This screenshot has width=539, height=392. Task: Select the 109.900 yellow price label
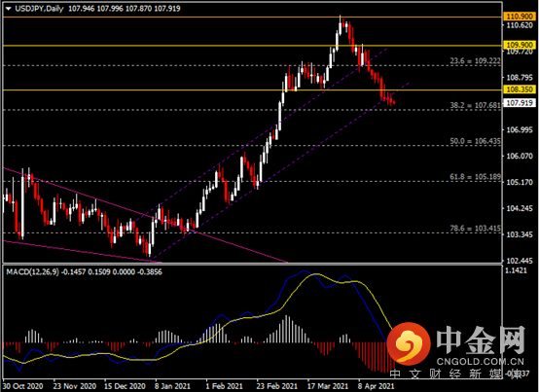click(x=520, y=45)
